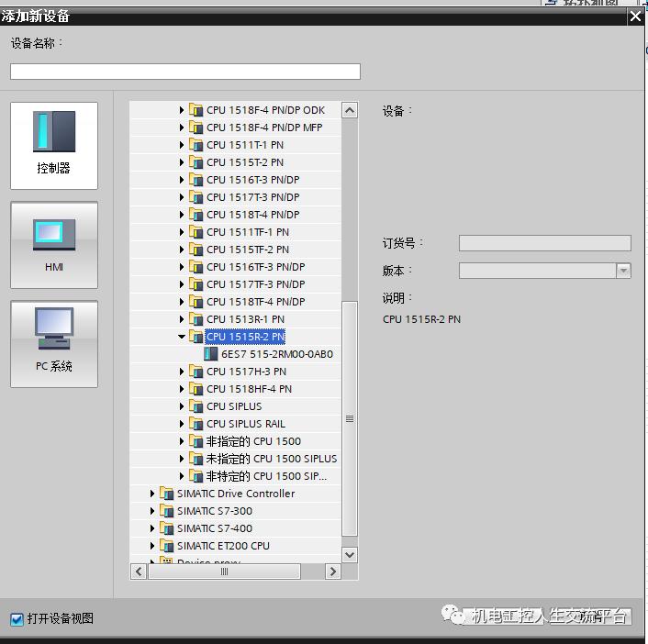Click the scroll down arrow of device tree
Image resolution: width=648 pixels, height=644 pixels.
[x=350, y=554]
